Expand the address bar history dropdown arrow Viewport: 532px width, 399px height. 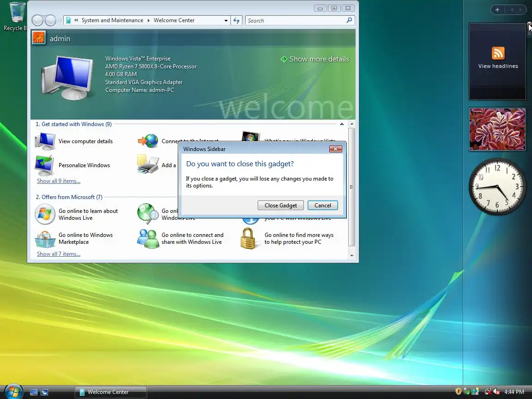tap(226, 21)
